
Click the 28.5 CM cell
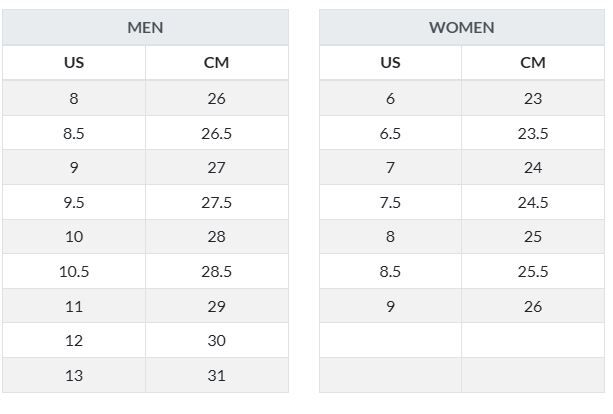pos(216,272)
